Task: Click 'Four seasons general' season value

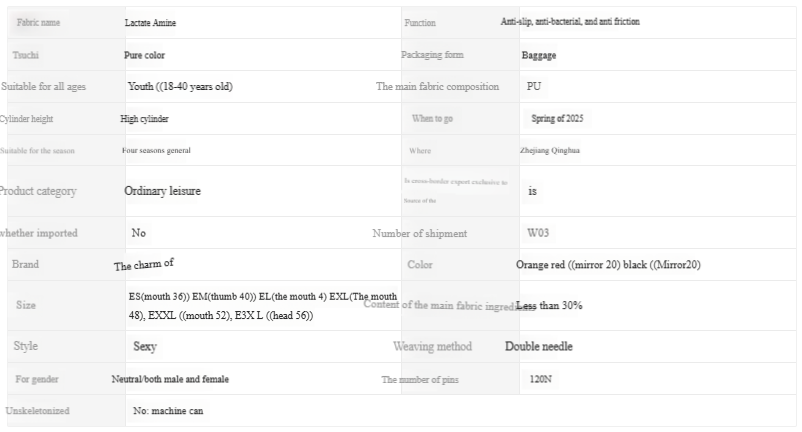Action: (156, 151)
